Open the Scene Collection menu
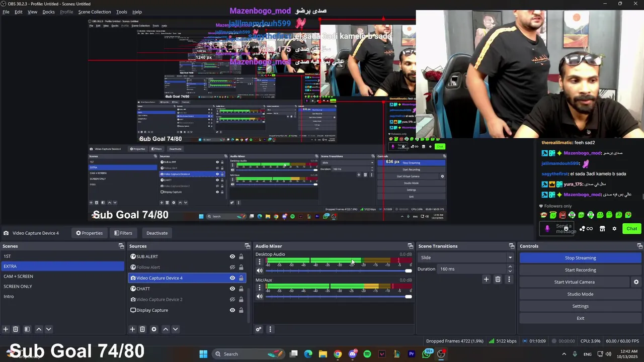The image size is (644, 362). tap(94, 12)
